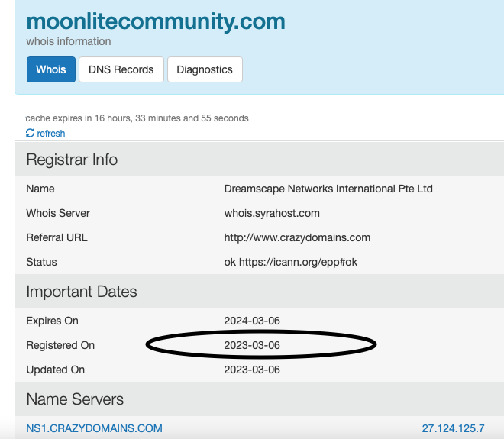Click the whois information subtitle

[x=69, y=41]
